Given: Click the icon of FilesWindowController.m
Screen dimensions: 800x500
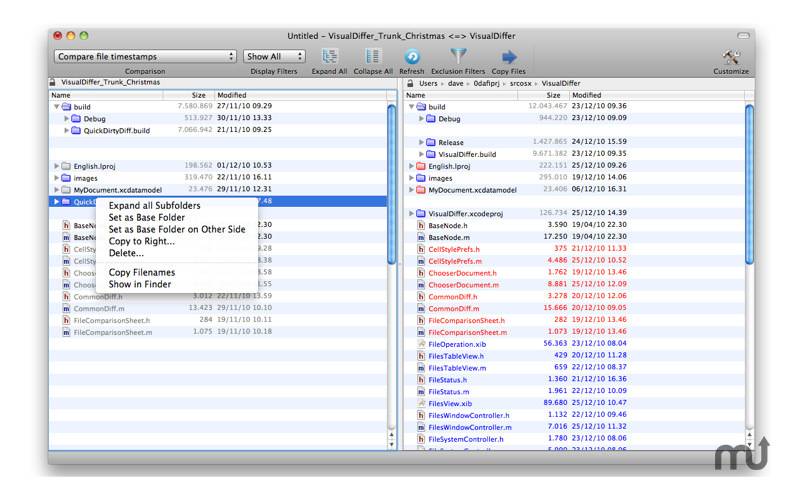Looking at the screenshot, I should coord(421,427).
